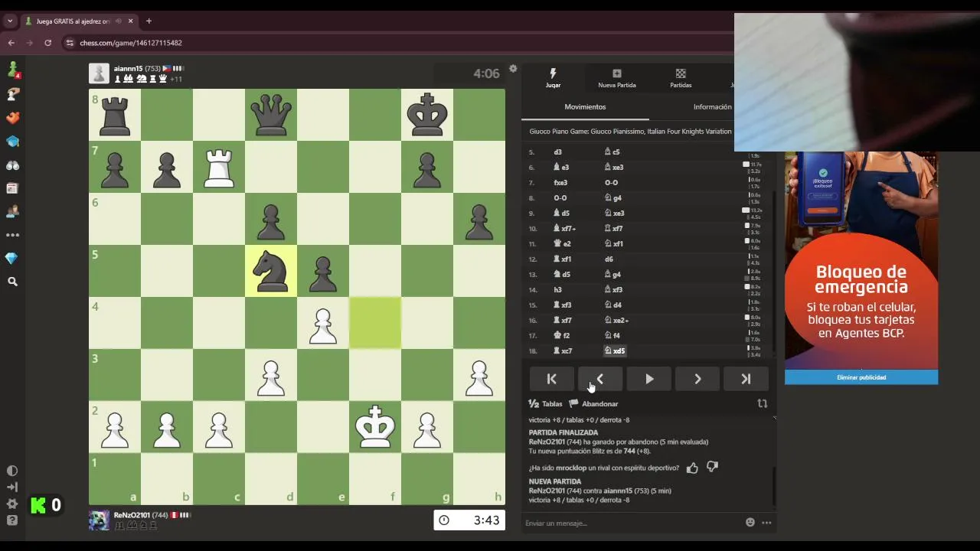
Task: Flip the board with the arrows icon
Action: pyautogui.click(x=762, y=403)
